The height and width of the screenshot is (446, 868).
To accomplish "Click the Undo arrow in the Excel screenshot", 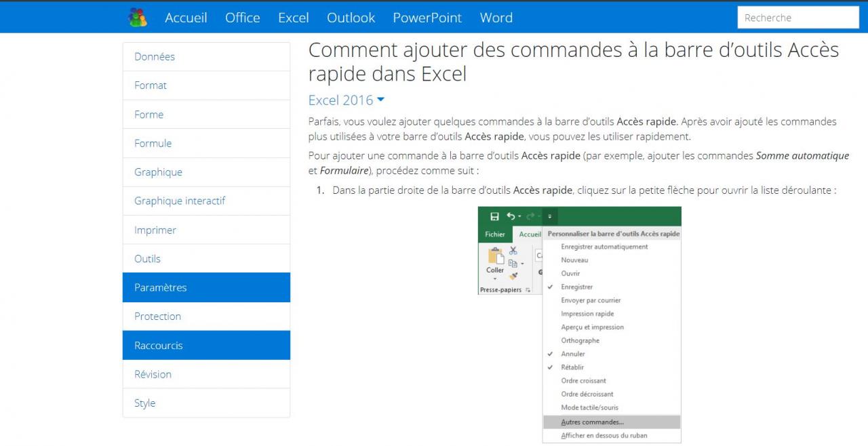I will click(511, 216).
